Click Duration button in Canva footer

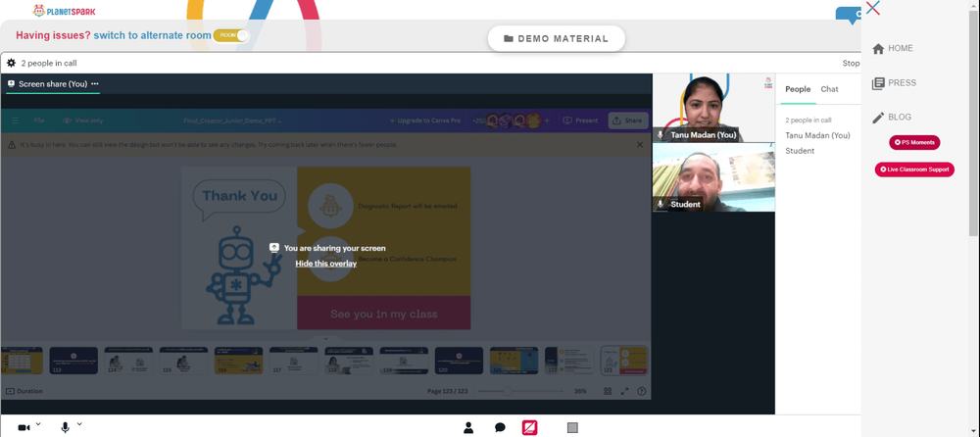tap(24, 391)
